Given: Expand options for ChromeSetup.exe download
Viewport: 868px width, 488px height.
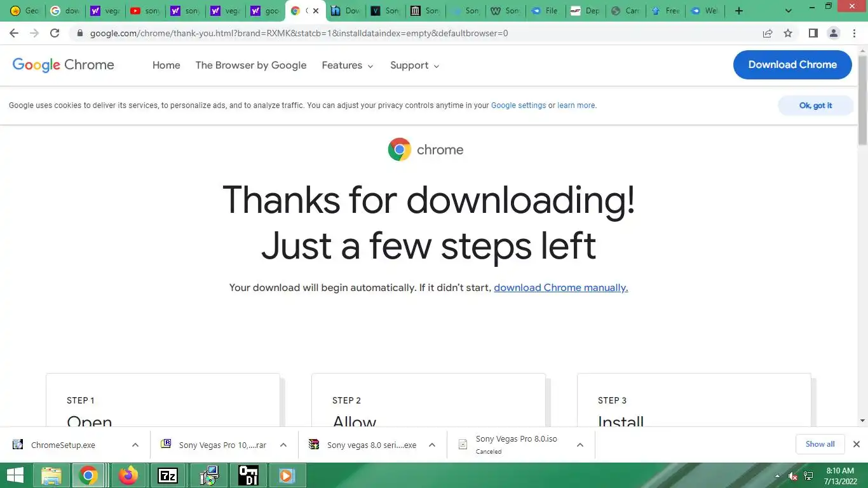Looking at the screenshot, I should coord(135,445).
